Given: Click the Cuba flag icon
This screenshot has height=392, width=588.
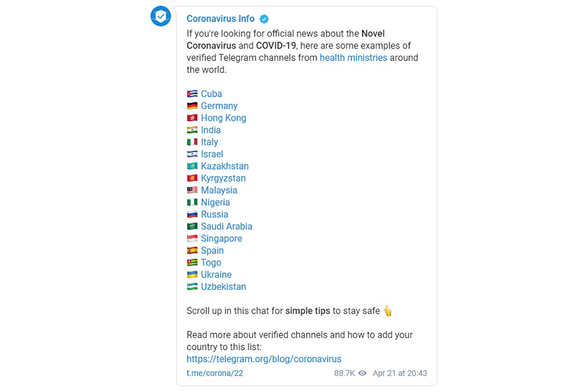Looking at the screenshot, I should [x=192, y=94].
